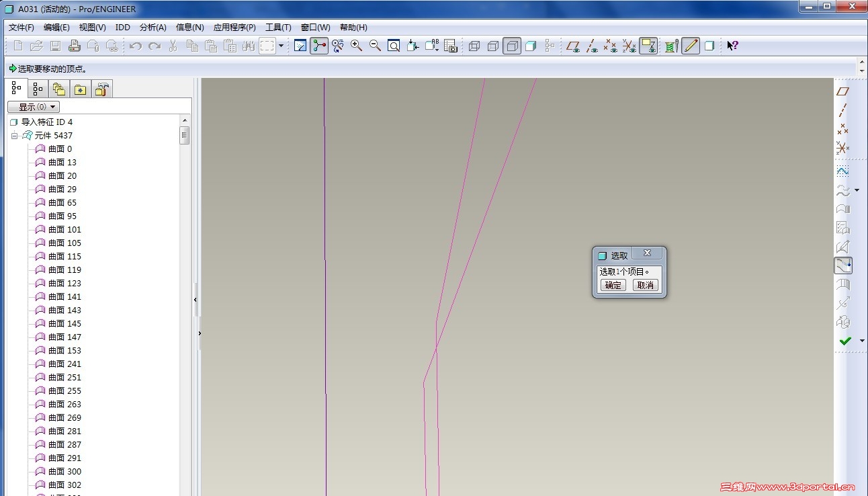This screenshot has height=496, width=868.
Task: Switch to the first tree tab in navigator
Action: coord(17,88)
